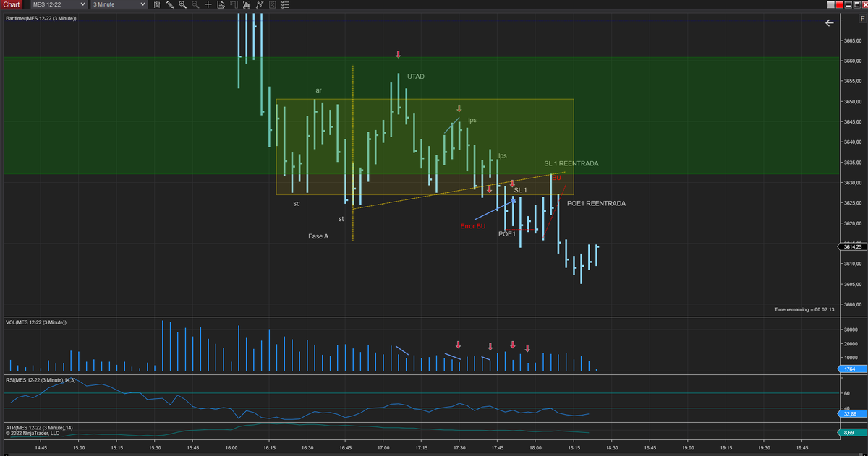Select the Bar timer MES 12-22 panel label

(41, 18)
